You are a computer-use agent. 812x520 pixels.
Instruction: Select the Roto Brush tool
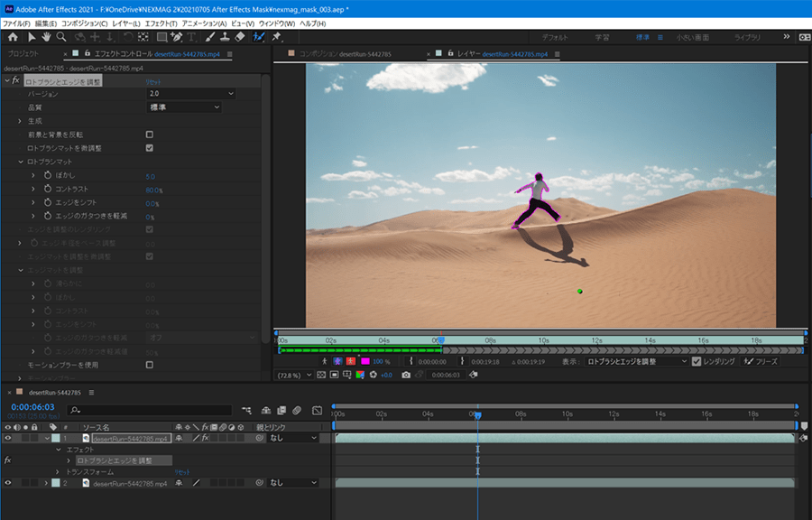[259, 37]
